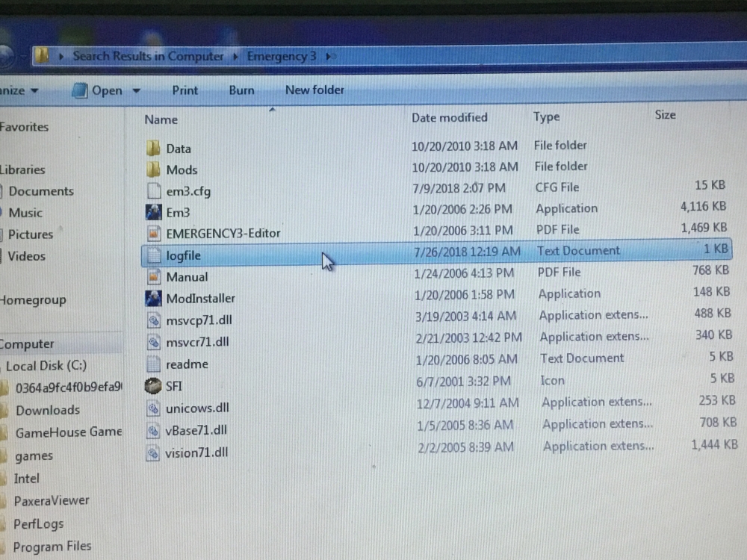Select the msvcp71.dll file icon

click(x=153, y=320)
